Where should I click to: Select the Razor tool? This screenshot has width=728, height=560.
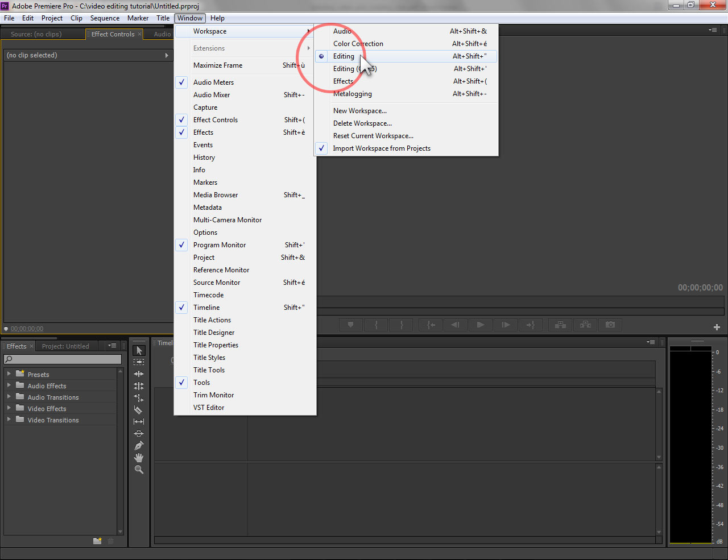coord(139,410)
